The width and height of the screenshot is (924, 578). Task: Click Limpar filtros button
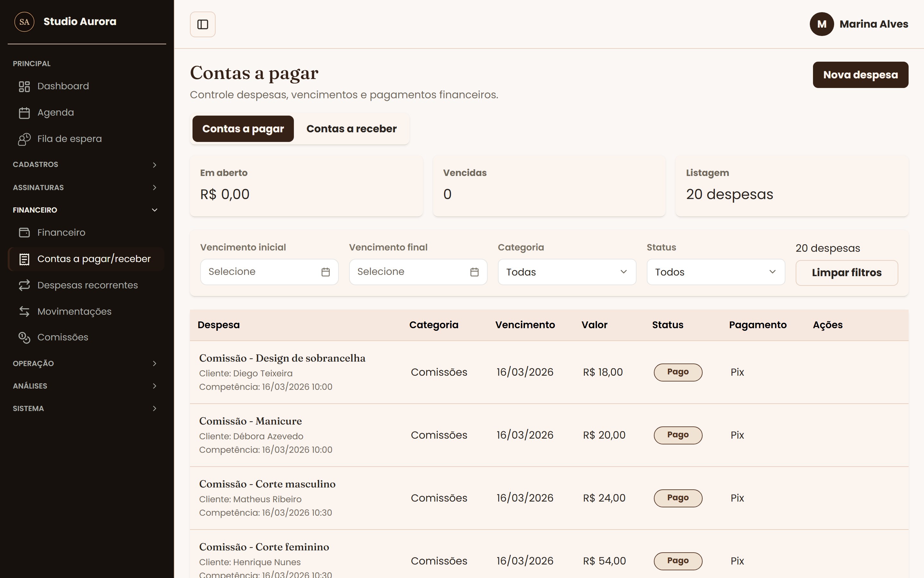click(x=846, y=273)
